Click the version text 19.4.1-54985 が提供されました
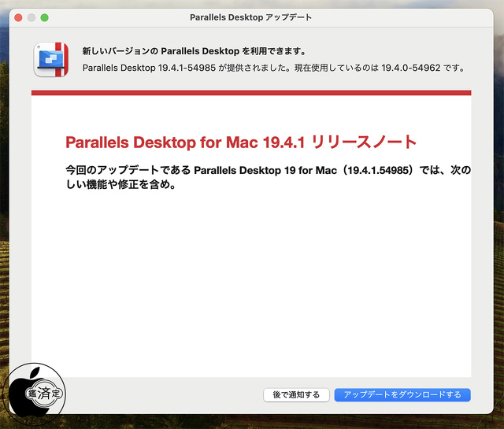Image resolution: width=504 pixels, height=429 pixels. (x=222, y=68)
